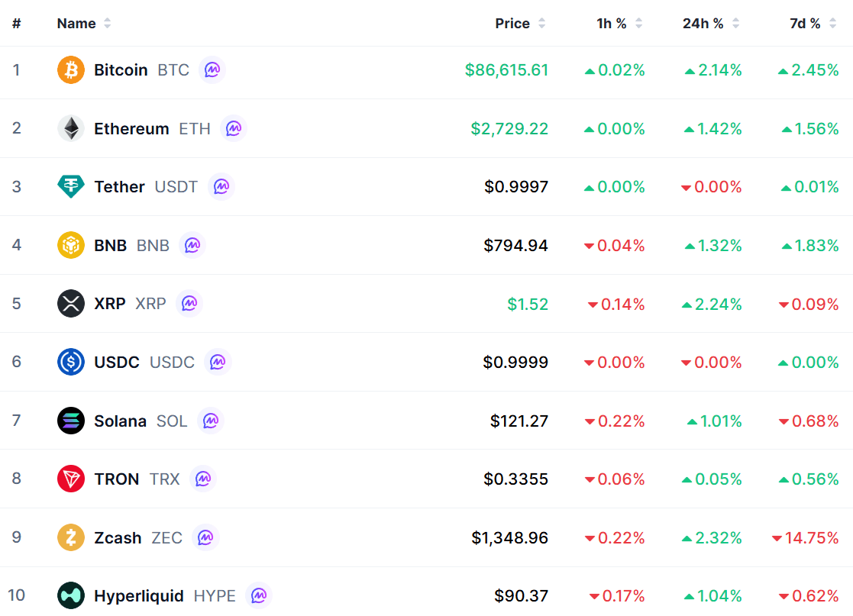Click the Tether USDT logo icon
The width and height of the screenshot is (853, 616).
coord(71,186)
